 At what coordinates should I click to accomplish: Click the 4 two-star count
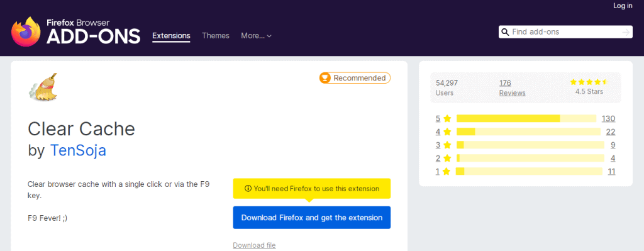613,158
